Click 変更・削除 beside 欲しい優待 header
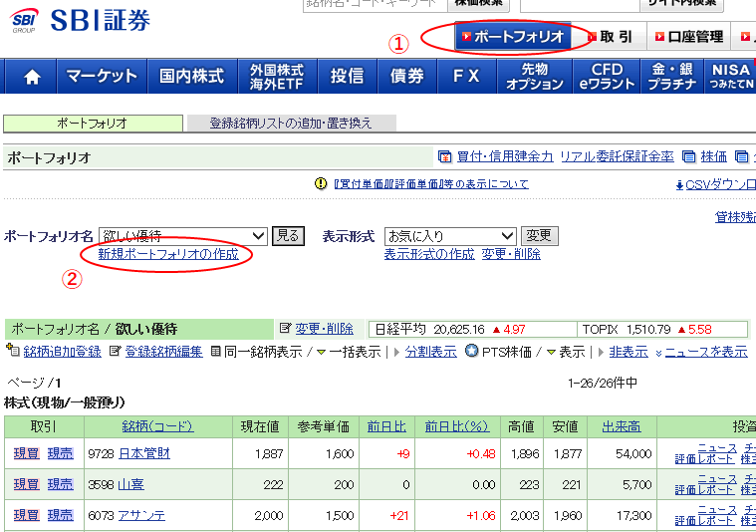The width and height of the screenshot is (756, 532). point(324,329)
